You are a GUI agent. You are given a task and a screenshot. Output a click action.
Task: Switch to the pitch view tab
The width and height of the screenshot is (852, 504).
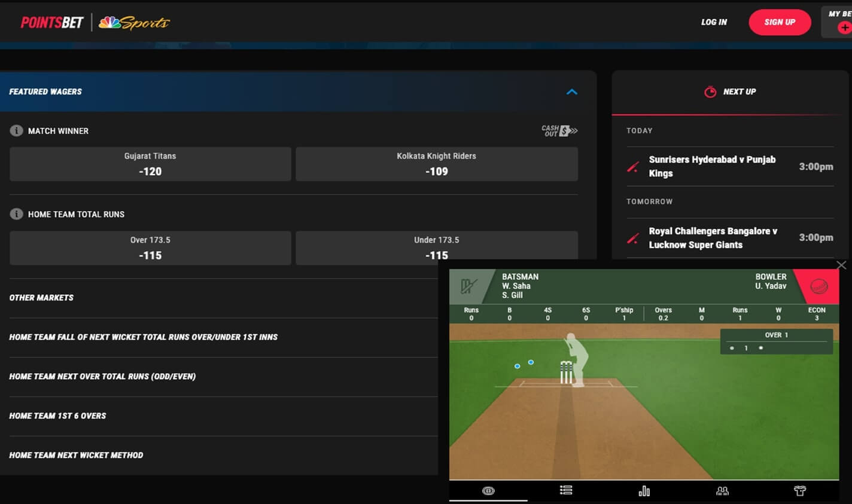pyautogui.click(x=488, y=491)
